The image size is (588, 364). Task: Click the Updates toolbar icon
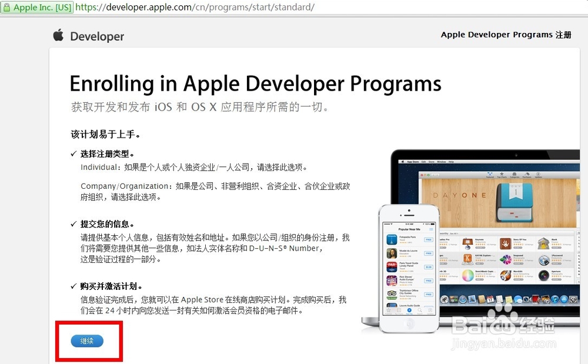click(538, 175)
